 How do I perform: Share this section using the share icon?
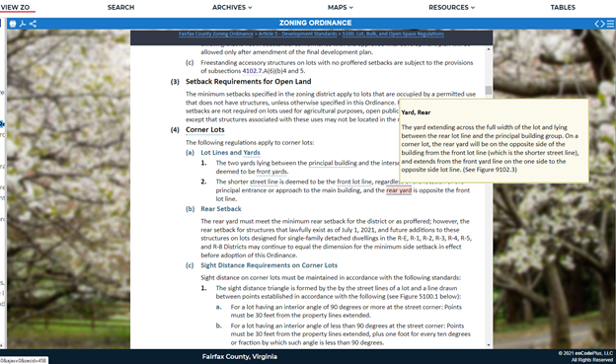33,24
